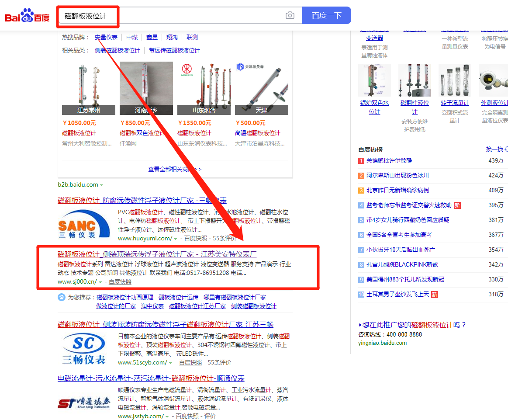Viewport: 508px width, 420px height.
Task: Open 高温磁翻板液位计 product link
Action: click(x=258, y=133)
